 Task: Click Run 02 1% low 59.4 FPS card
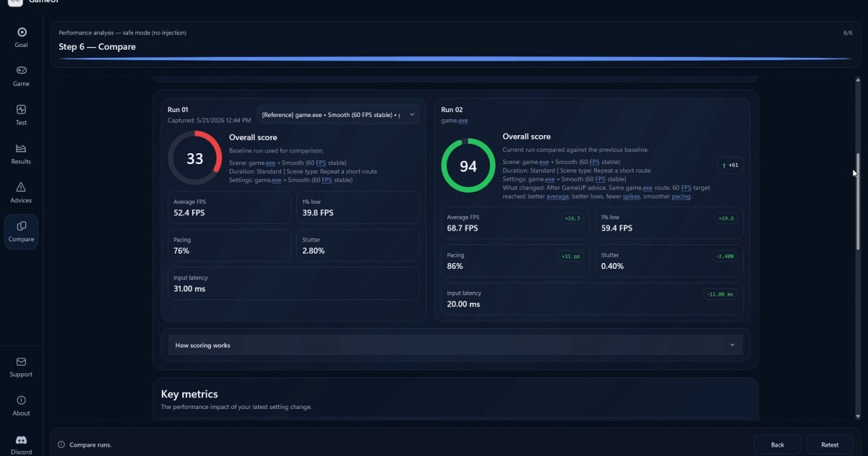pos(669,223)
